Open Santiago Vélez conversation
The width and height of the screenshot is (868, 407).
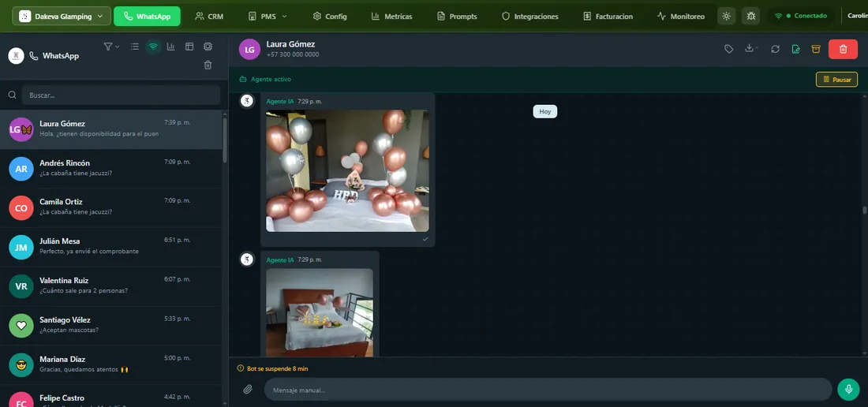110,326
